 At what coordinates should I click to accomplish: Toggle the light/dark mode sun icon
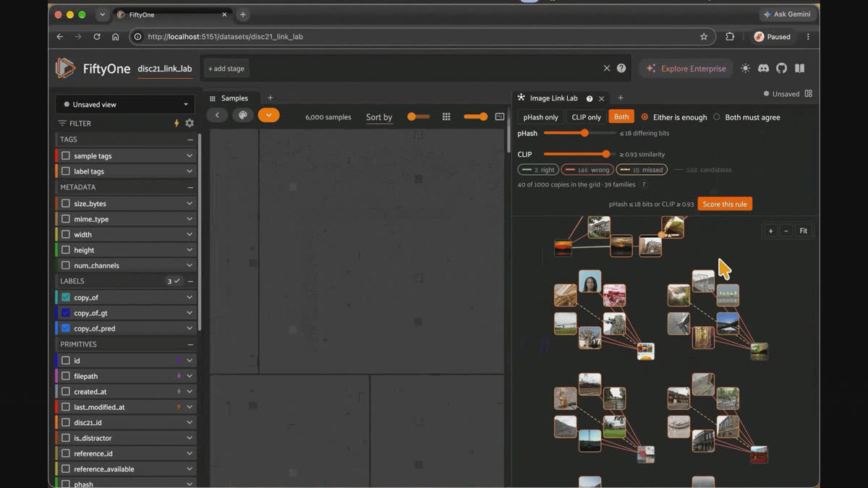(746, 68)
